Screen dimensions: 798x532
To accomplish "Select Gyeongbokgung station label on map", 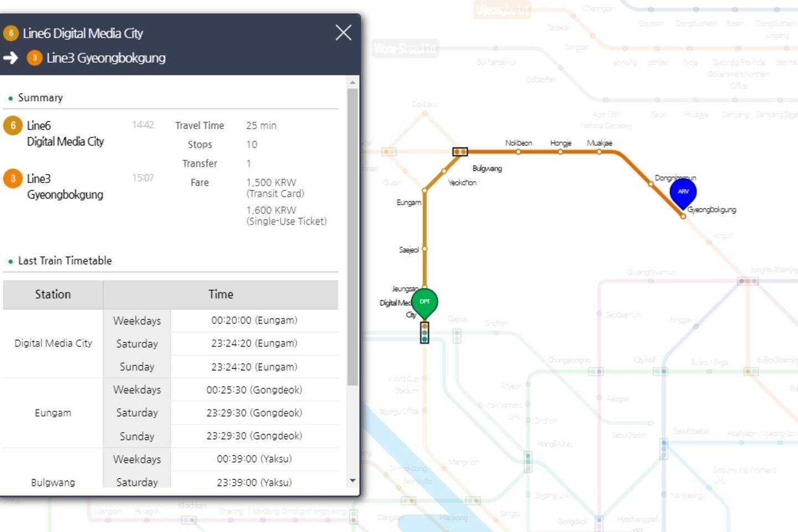I will point(712,209).
